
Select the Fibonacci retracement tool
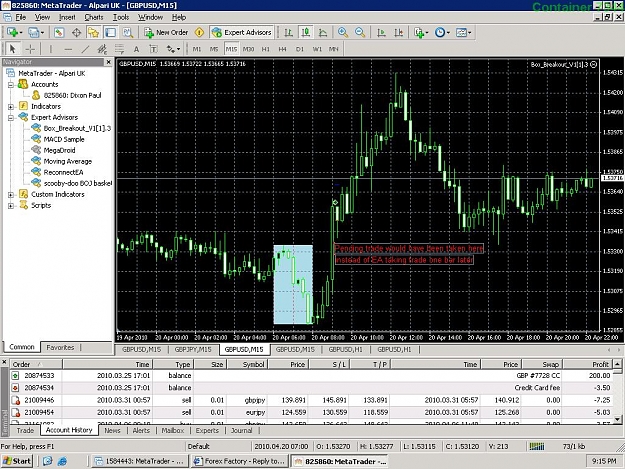click(119, 49)
